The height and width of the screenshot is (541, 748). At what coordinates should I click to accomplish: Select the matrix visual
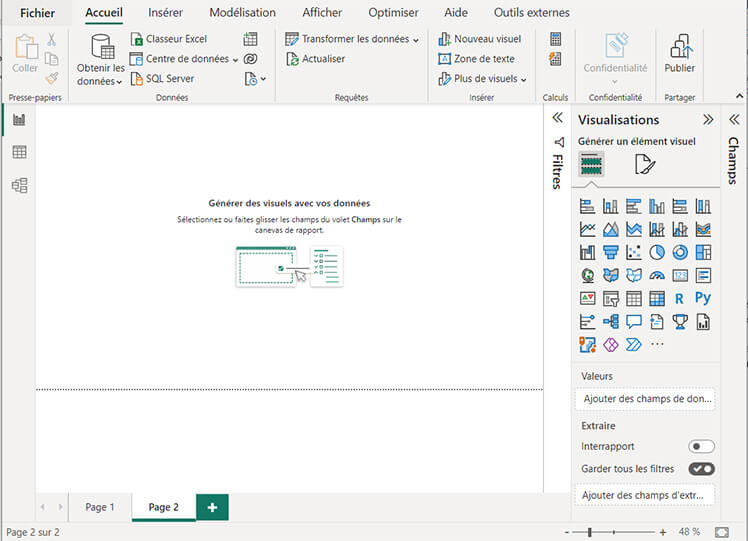[657, 299]
